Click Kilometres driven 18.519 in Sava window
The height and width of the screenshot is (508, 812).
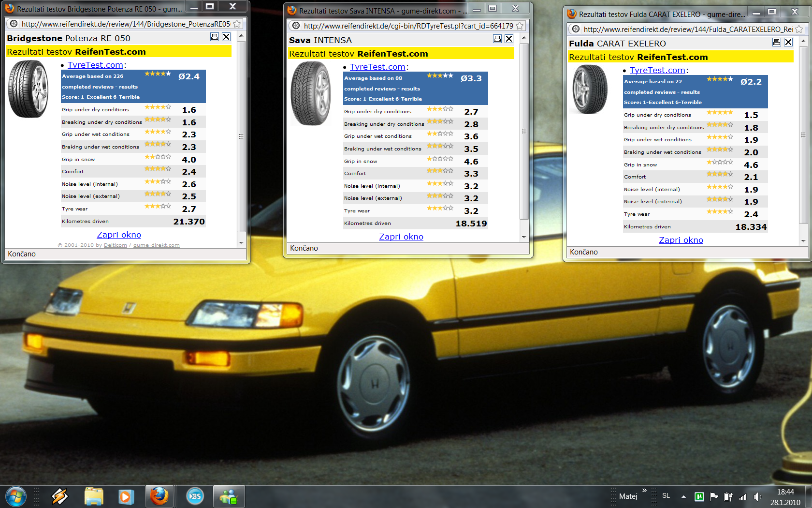pos(416,224)
